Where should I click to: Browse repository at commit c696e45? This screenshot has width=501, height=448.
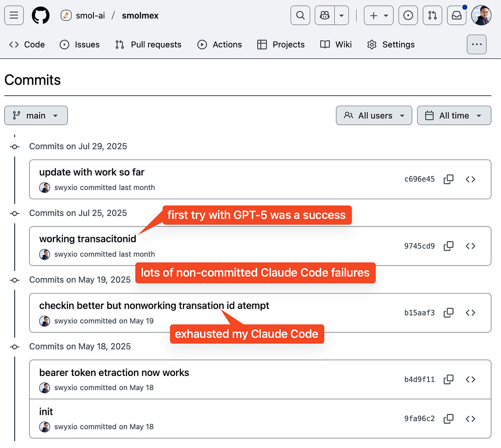pos(470,180)
